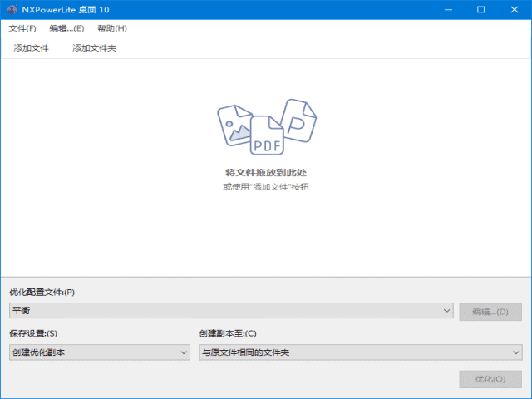The height and width of the screenshot is (399, 532).
Task: Open the 帮助(H) menu
Action: (111, 28)
